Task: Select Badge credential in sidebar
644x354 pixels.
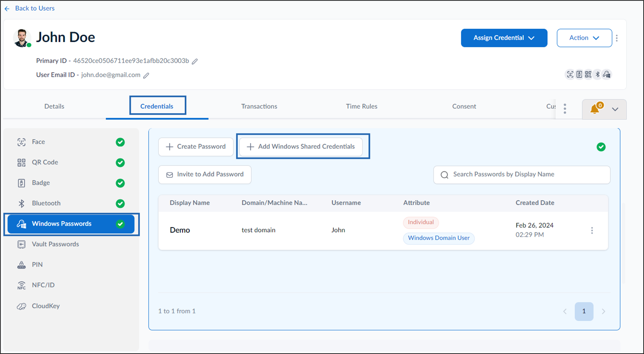Action: [x=71, y=183]
